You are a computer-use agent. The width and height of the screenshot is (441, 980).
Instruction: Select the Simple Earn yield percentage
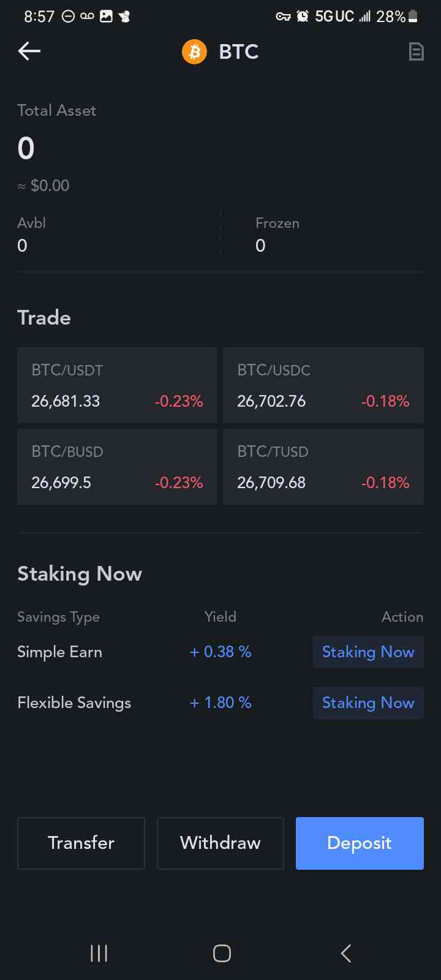[221, 652]
